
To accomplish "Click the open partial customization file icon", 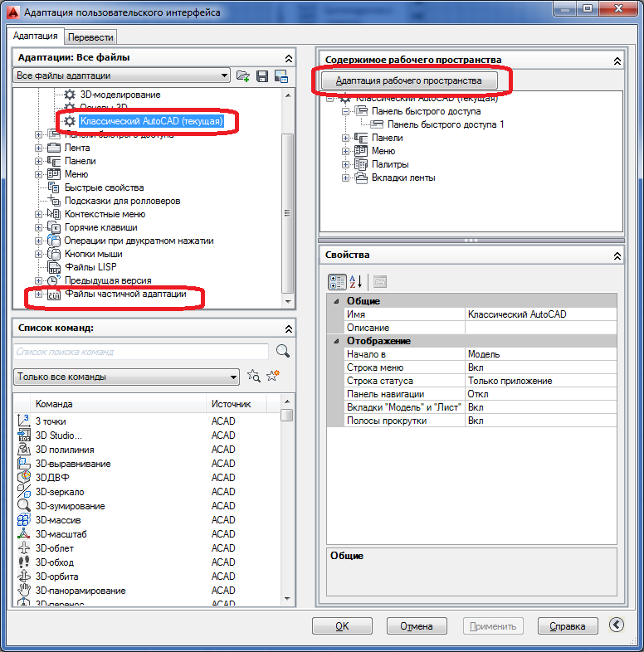I will click(242, 76).
